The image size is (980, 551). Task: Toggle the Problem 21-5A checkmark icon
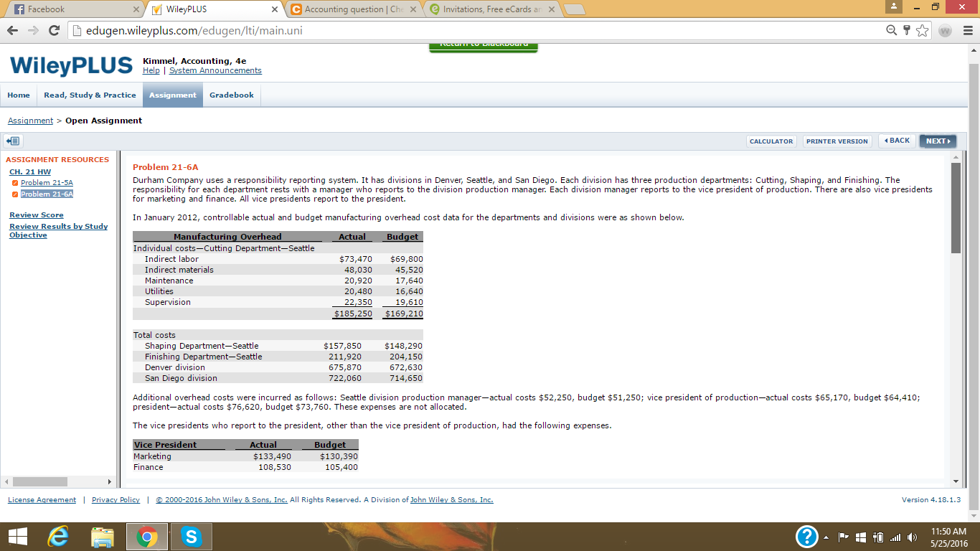coord(15,183)
